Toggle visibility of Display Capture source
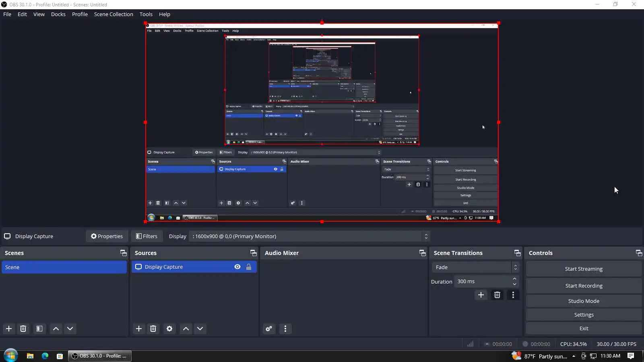644x362 pixels. [237, 267]
